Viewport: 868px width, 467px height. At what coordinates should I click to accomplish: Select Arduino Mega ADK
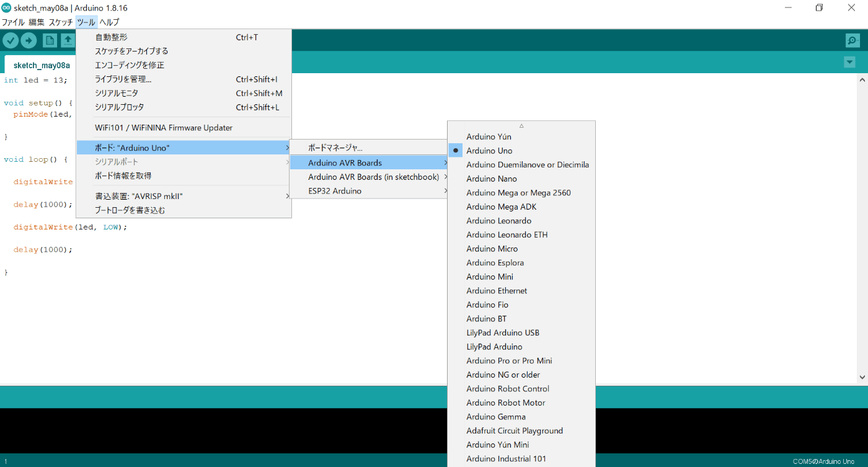[x=521, y=207]
